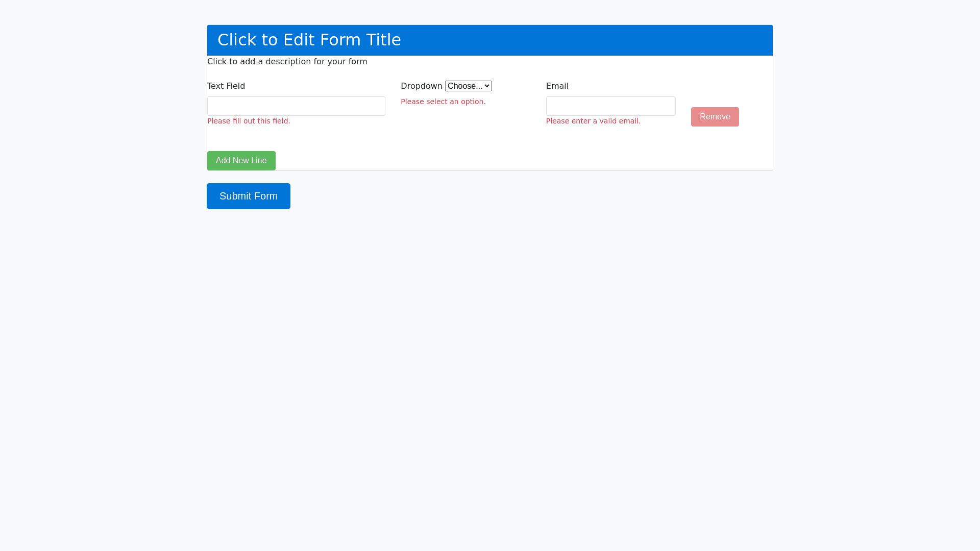Expand the select showing 'Choose...'

pyautogui.click(x=464, y=86)
